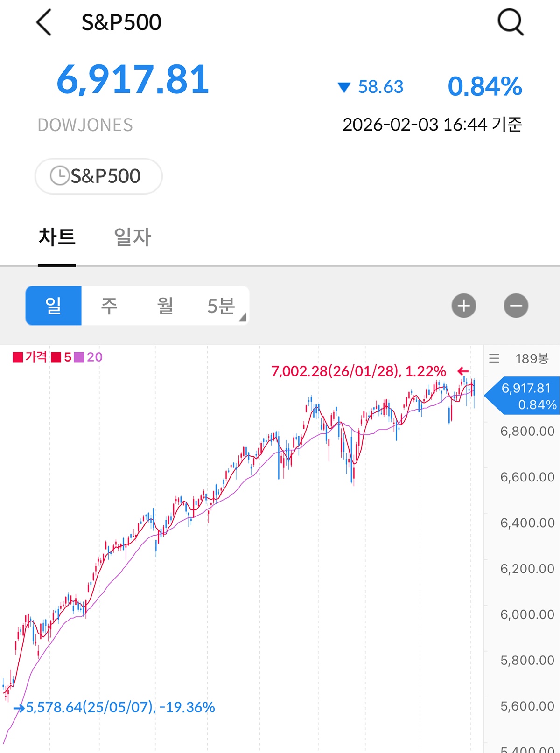This screenshot has height=753, width=560.
Task: Open the 차트 tab
Action: pyautogui.click(x=57, y=237)
